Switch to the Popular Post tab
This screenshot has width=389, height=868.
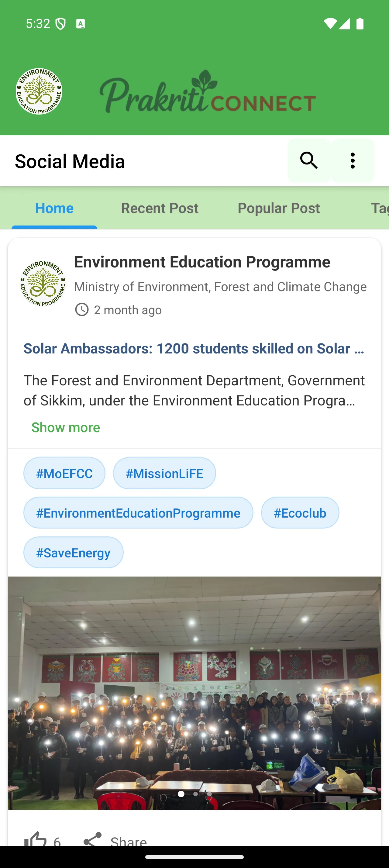tap(279, 208)
